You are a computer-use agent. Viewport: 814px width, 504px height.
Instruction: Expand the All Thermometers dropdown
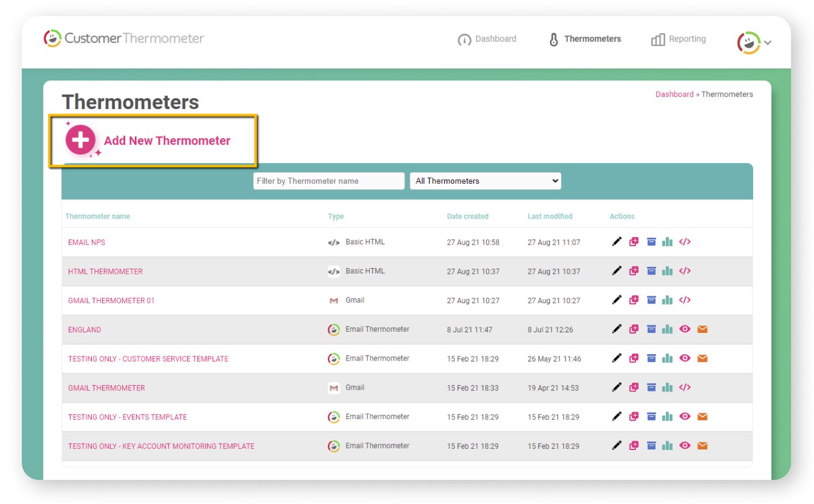[485, 181]
